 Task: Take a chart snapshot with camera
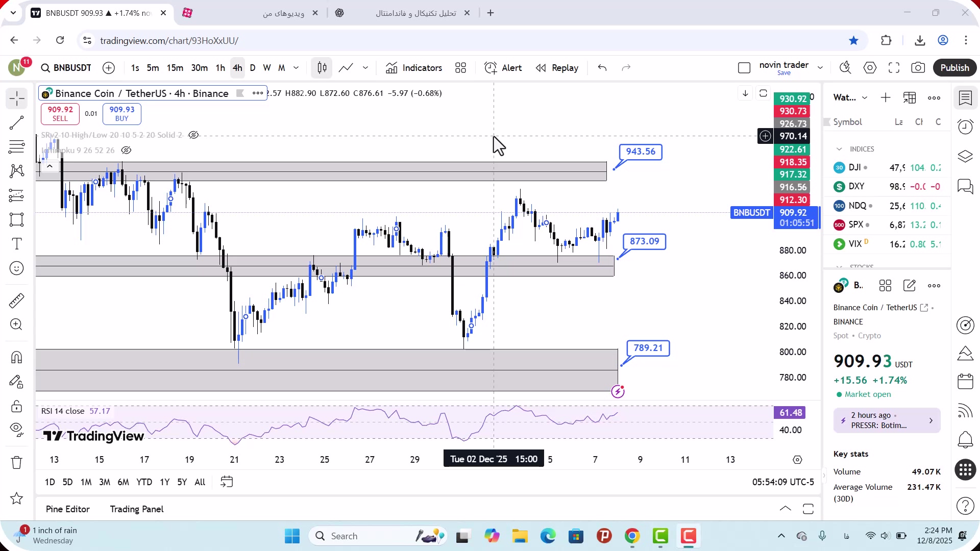click(918, 68)
